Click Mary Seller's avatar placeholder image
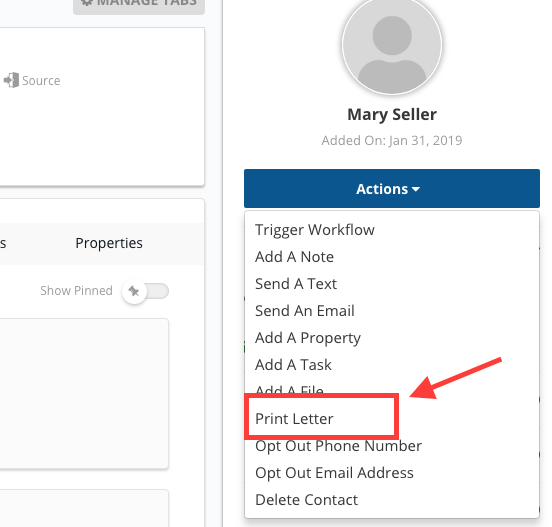552x527 pixels. point(392,46)
